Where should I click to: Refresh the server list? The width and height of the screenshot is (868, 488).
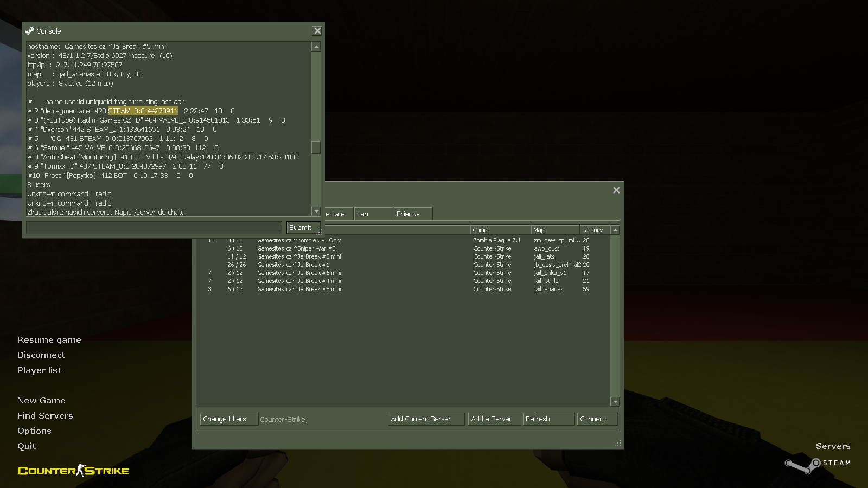[548, 419]
